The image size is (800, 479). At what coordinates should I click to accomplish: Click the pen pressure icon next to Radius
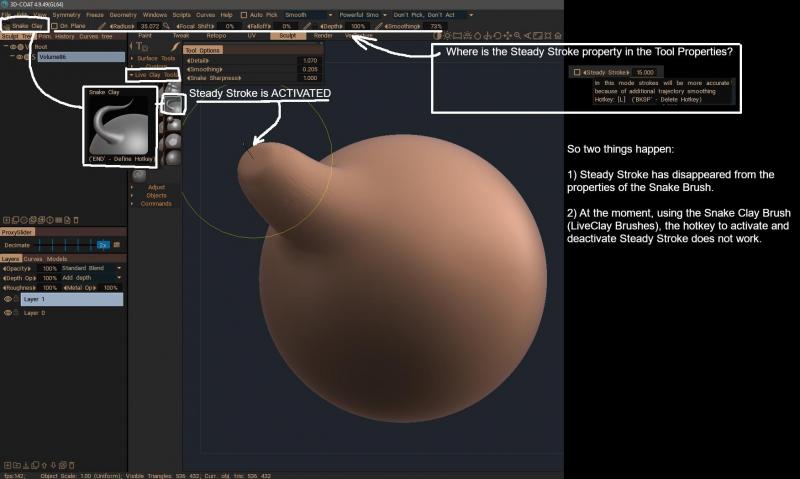coord(102,25)
